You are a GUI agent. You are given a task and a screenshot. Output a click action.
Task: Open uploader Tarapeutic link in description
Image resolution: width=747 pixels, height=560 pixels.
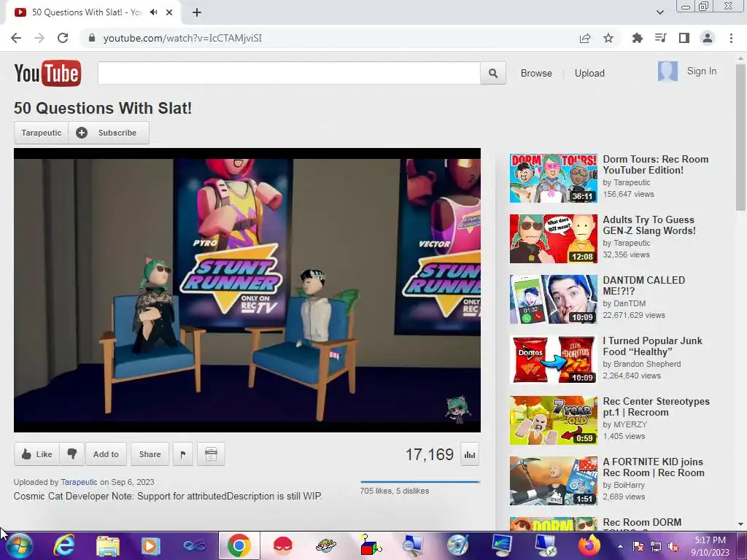pos(79,482)
